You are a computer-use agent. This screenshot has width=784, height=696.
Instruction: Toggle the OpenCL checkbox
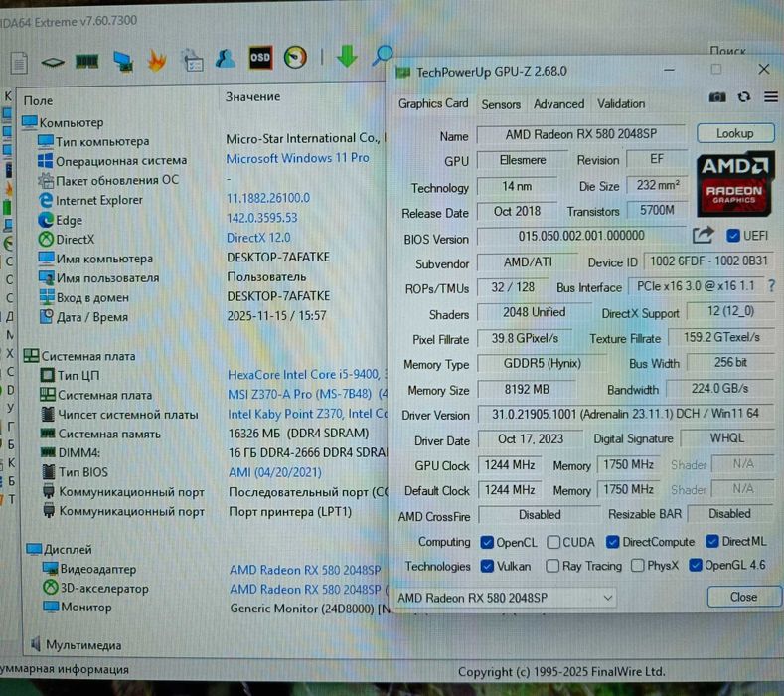click(x=487, y=543)
